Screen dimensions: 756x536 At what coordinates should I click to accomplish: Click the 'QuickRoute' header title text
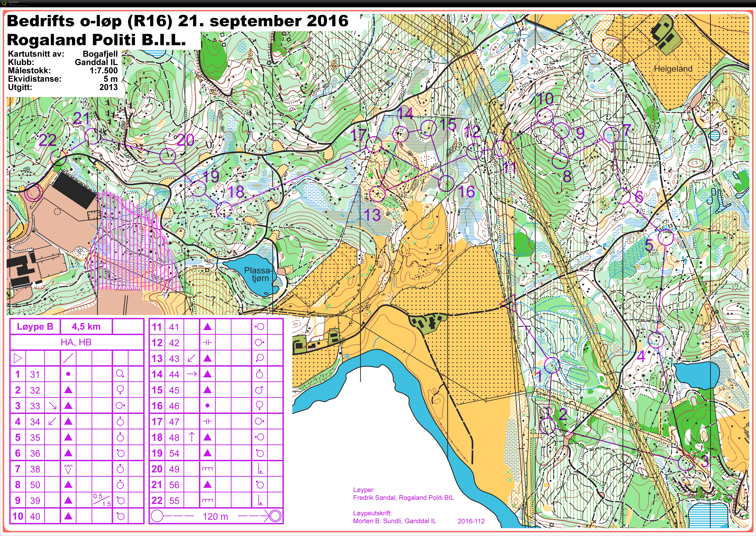pos(14,2)
